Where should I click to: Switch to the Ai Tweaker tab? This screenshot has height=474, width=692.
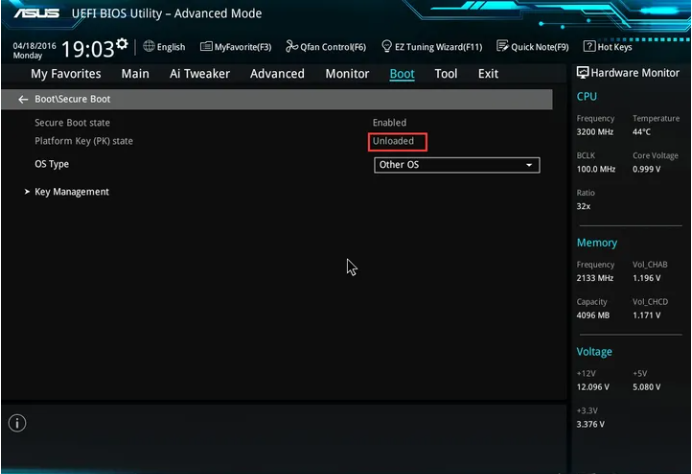tap(199, 74)
